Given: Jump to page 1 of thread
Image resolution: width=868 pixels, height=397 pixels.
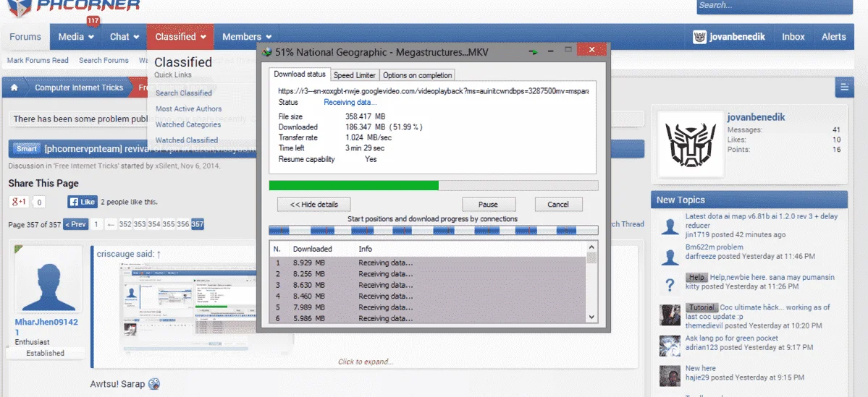Looking at the screenshot, I should coord(96,224).
